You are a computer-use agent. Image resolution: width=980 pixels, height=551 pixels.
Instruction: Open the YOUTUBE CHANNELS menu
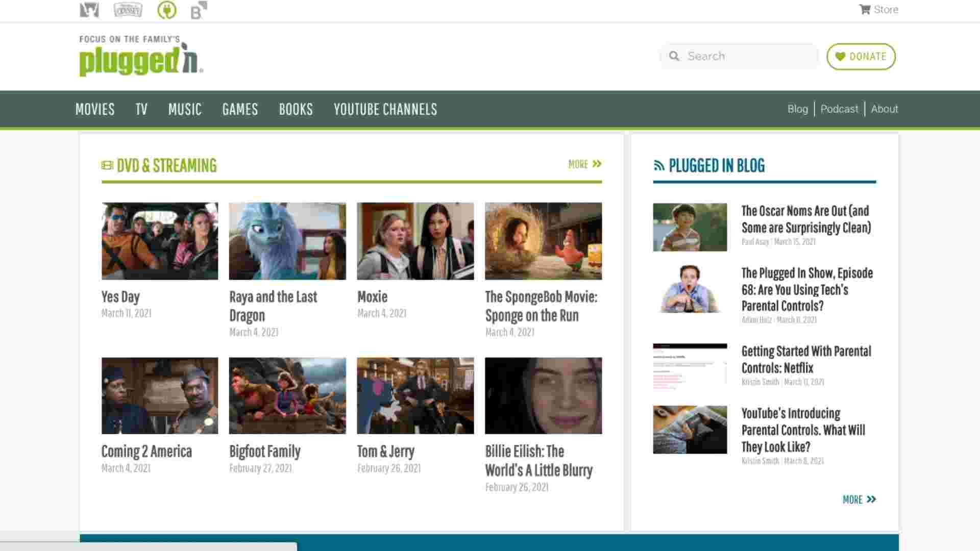[x=385, y=109]
